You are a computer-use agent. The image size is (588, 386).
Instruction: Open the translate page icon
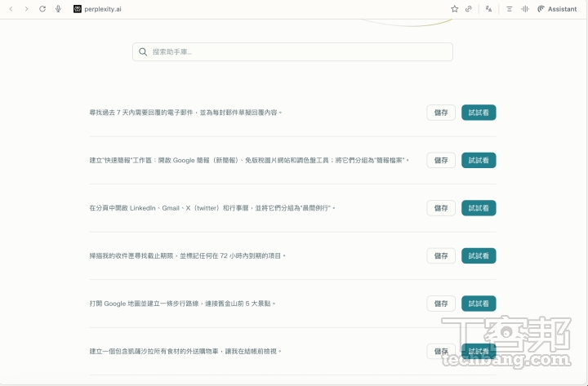pos(488,9)
